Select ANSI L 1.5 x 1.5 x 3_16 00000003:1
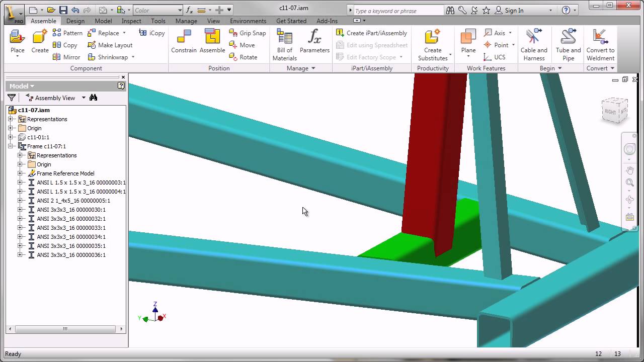This screenshot has width=644, height=362. click(x=80, y=183)
